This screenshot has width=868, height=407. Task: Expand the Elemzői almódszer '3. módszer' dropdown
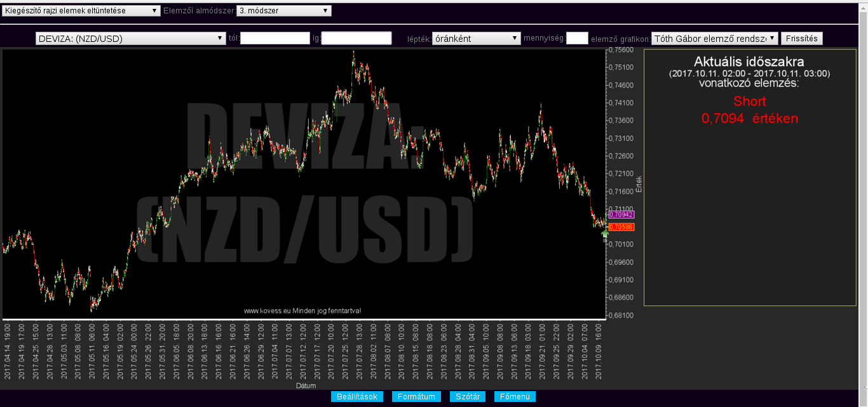[x=283, y=11]
